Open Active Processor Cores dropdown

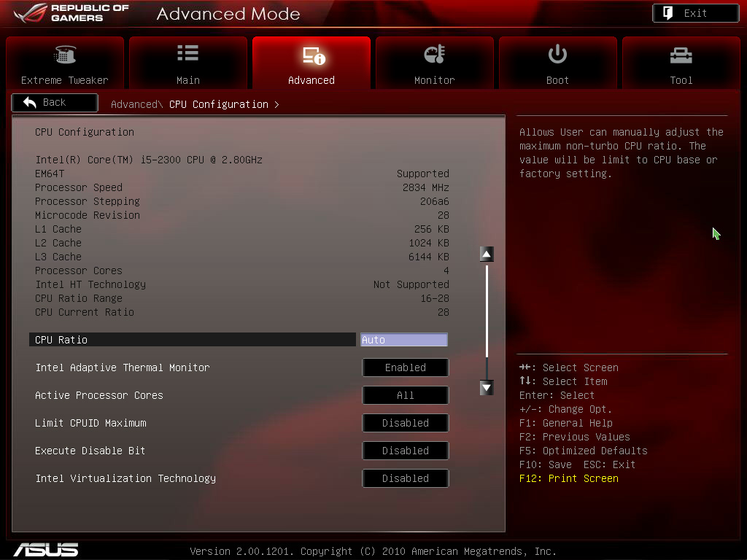coord(405,395)
